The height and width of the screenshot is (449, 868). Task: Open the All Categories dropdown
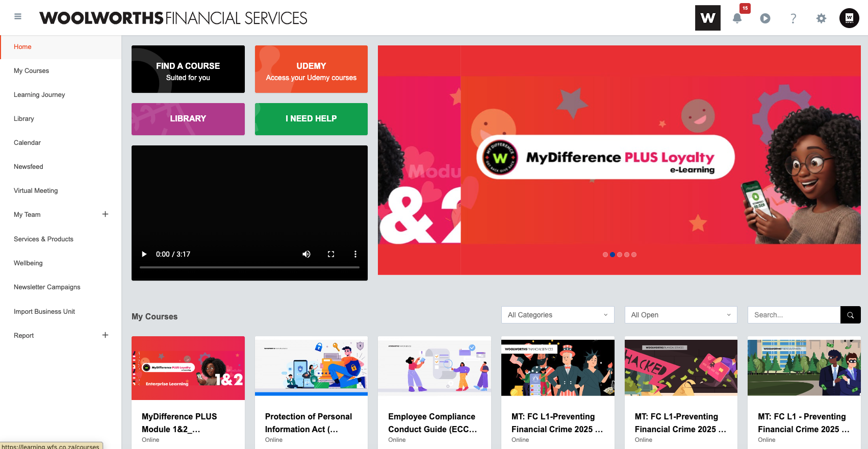click(x=558, y=315)
